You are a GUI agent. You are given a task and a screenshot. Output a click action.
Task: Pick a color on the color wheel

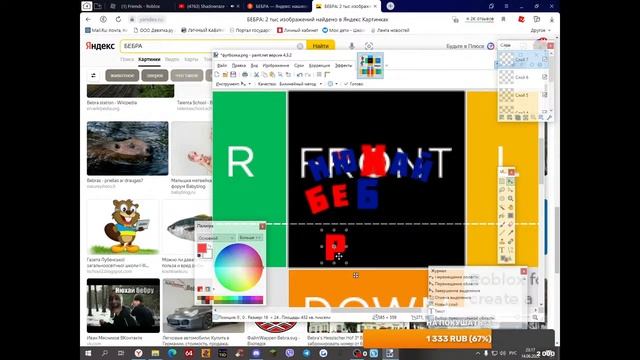[239, 267]
